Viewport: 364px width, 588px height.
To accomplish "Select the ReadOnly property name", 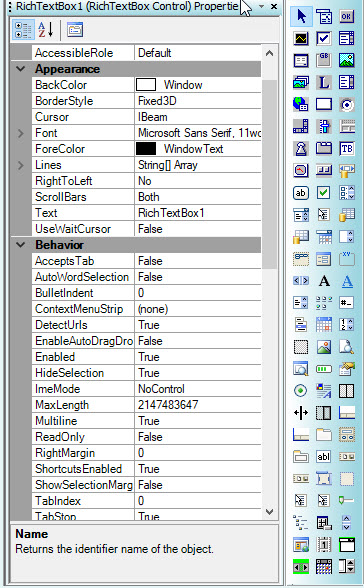I will click(60, 437).
